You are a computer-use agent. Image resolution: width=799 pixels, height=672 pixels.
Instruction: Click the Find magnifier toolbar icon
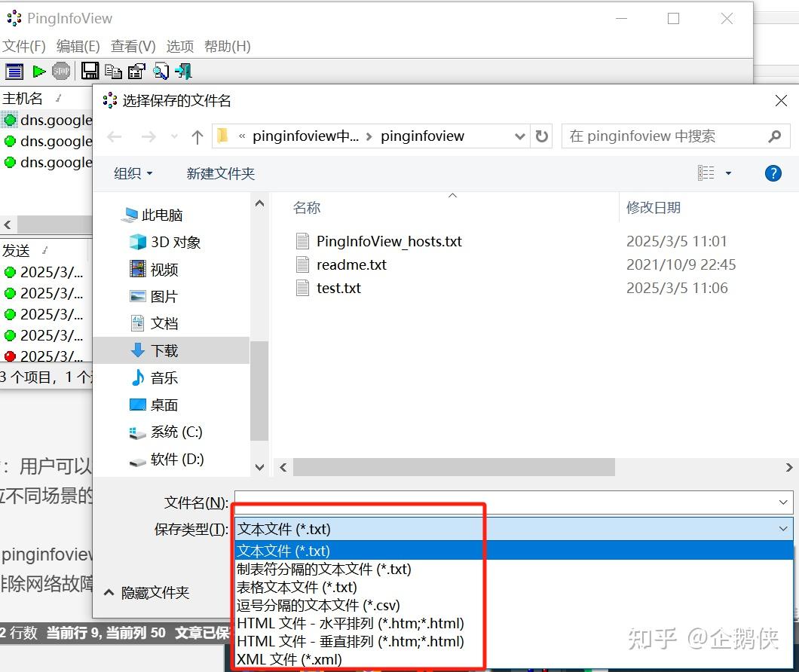(x=160, y=72)
